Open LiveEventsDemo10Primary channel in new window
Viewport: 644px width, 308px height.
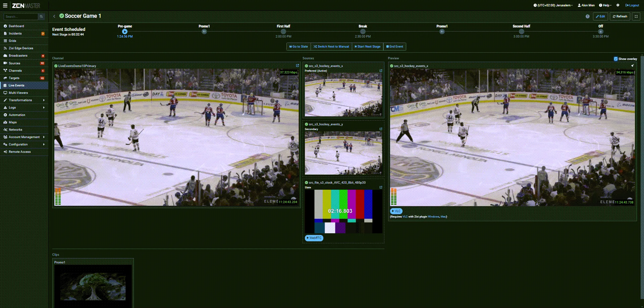[x=297, y=66]
